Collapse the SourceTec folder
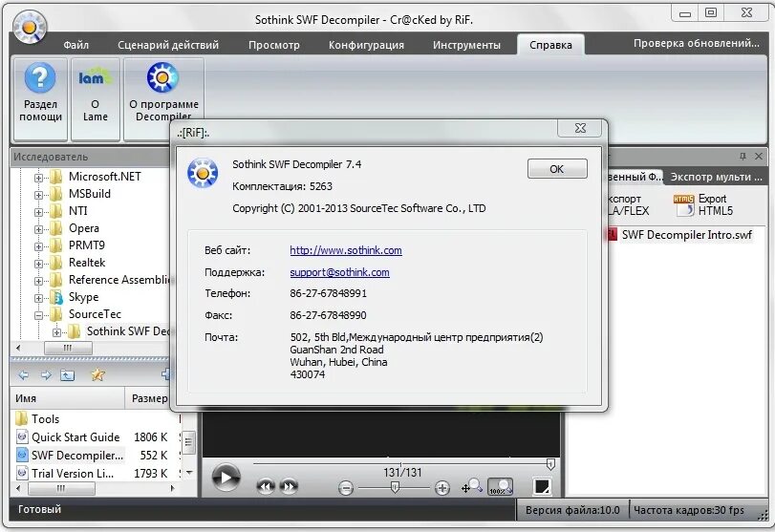This screenshot has height=532, width=775. click(x=38, y=315)
